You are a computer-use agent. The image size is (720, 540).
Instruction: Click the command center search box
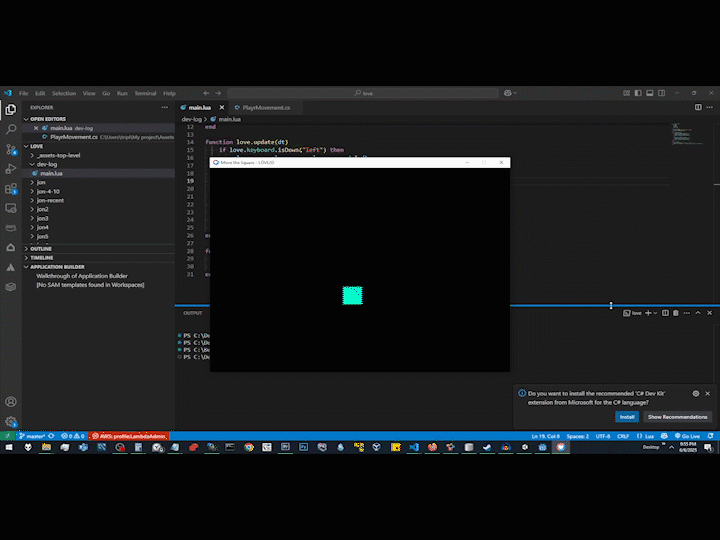pyautogui.click(x=363, y=93)
